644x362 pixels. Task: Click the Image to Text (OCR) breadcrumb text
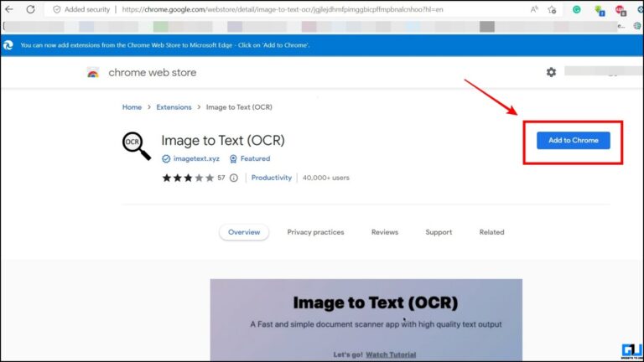[x=239, y=107]
